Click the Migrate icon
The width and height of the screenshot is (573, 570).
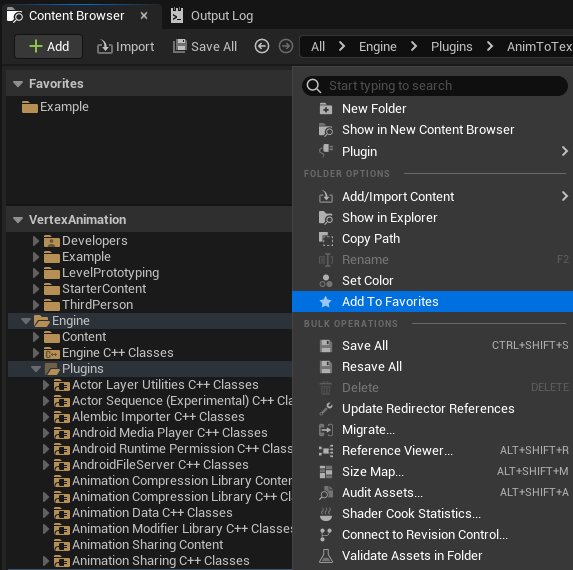[x=326, y=430]
